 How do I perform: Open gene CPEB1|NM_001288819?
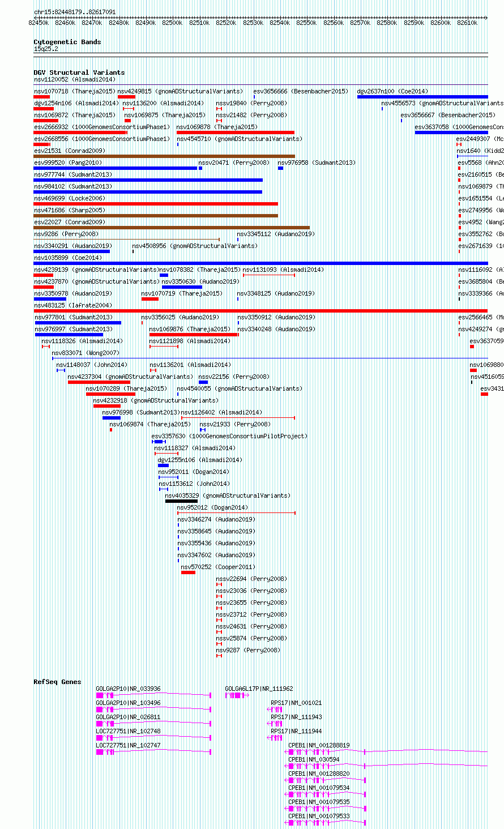[319, 746]
